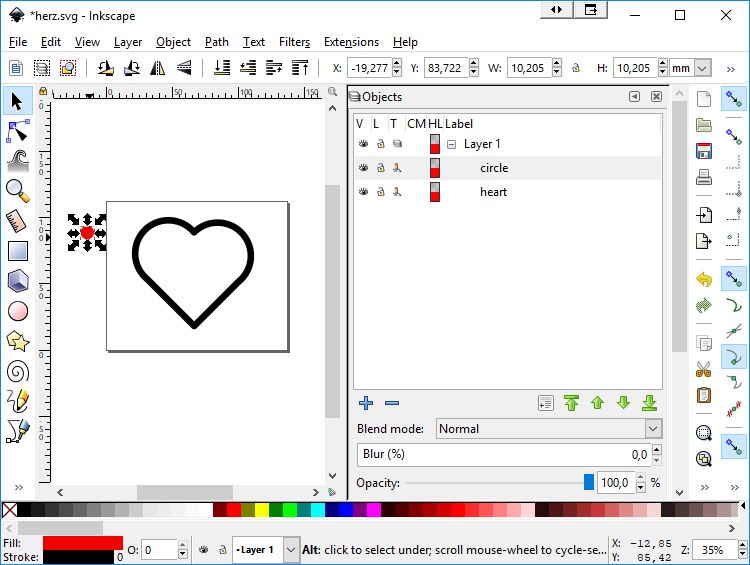Lower selection to bottom
The image size is (750, 565).
(221, 68)
